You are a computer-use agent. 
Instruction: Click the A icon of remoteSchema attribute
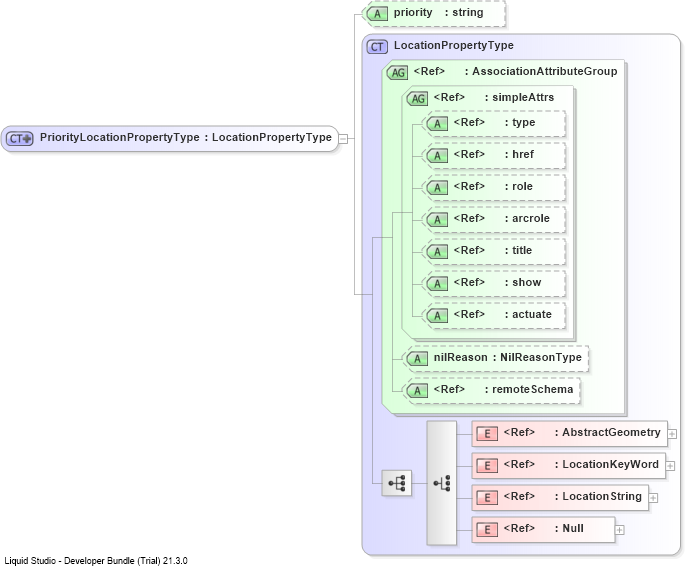(417, 390)
